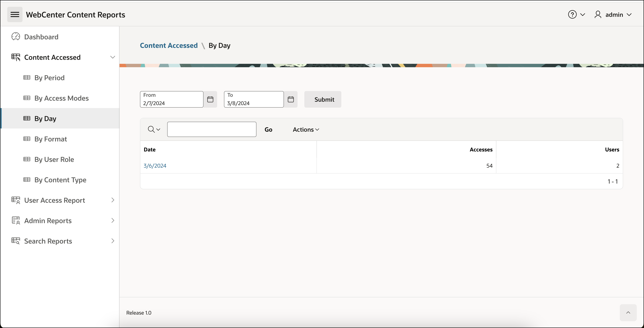Image resolution: width=644 pixels, height=328 pixels.
Task: Open the admin user account menu
Action: [613, 14]
